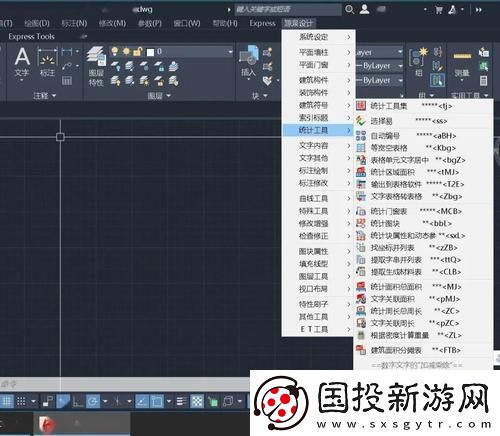This screenshot has width=500, height=436.
Task: Toggle snap mode dotted grid in status bar
Action: pyautogui.click(x=21, y=401)
